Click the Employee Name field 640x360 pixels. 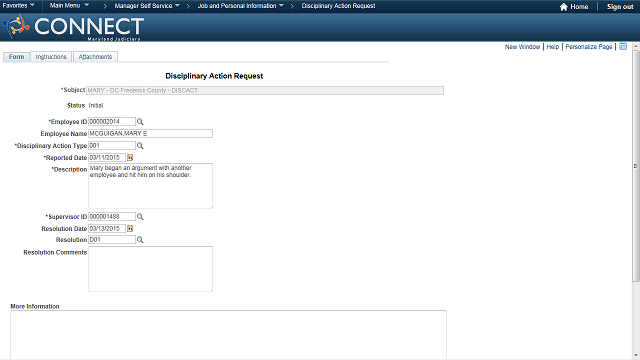[x=150, y=133]
